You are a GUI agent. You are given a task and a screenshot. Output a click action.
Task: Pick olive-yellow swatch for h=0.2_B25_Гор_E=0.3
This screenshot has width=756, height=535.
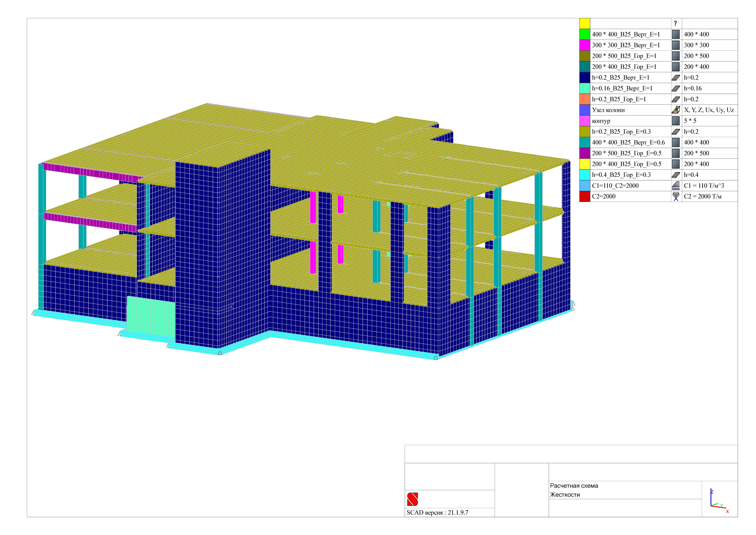click(585, 132)
